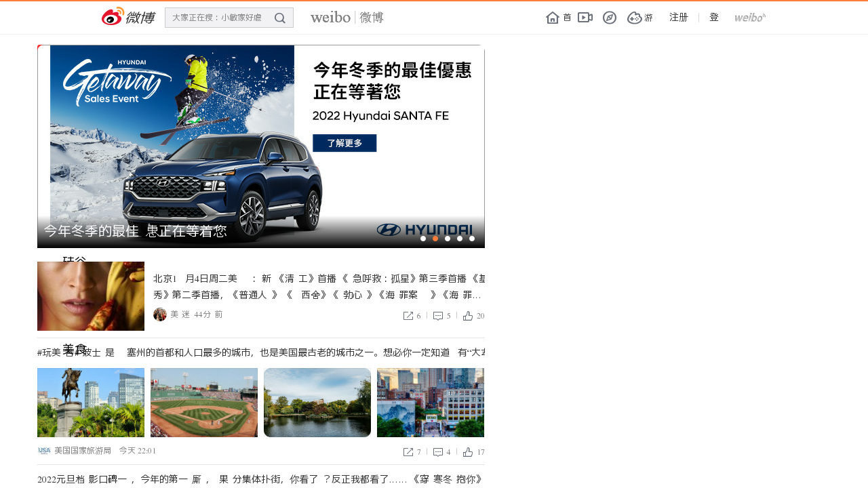This screenshot has width=868, height=488.
Task: Click 了解更多 button in Hyundai banner
Action: 344,143
